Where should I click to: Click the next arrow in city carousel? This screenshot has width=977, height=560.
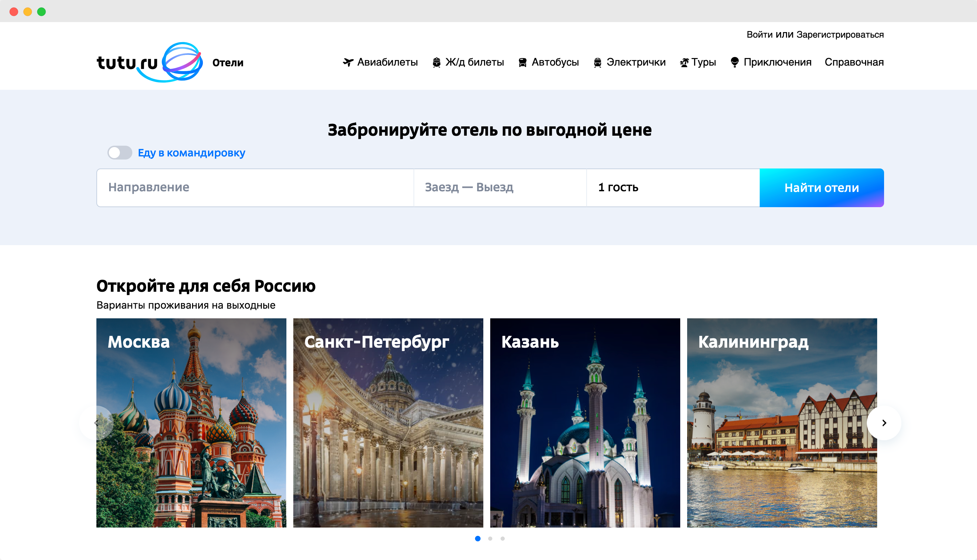click(x=884, y=423)
